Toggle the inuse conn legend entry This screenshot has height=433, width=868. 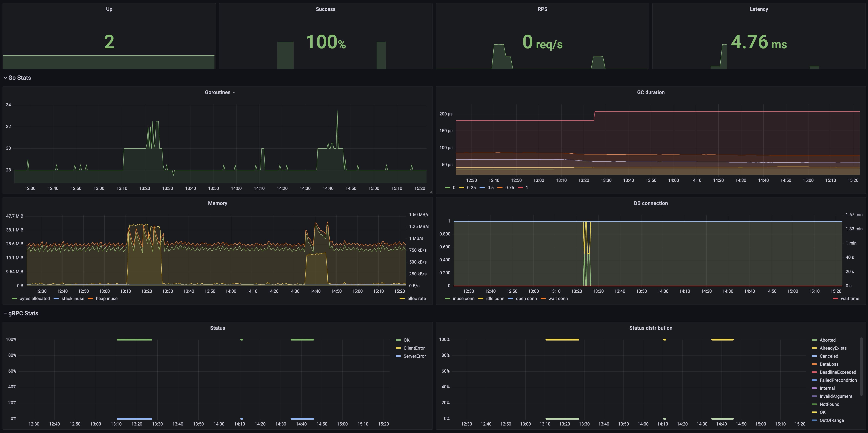[x=463, y=299]
